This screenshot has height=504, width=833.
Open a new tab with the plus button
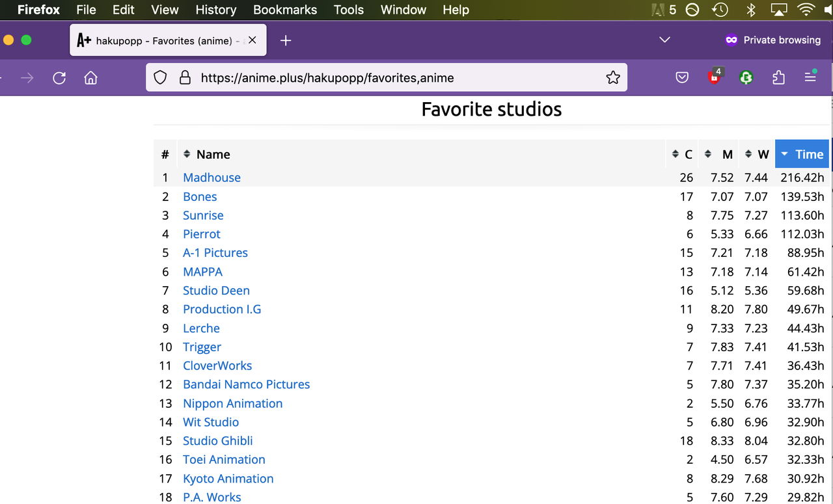pos(286,40)
